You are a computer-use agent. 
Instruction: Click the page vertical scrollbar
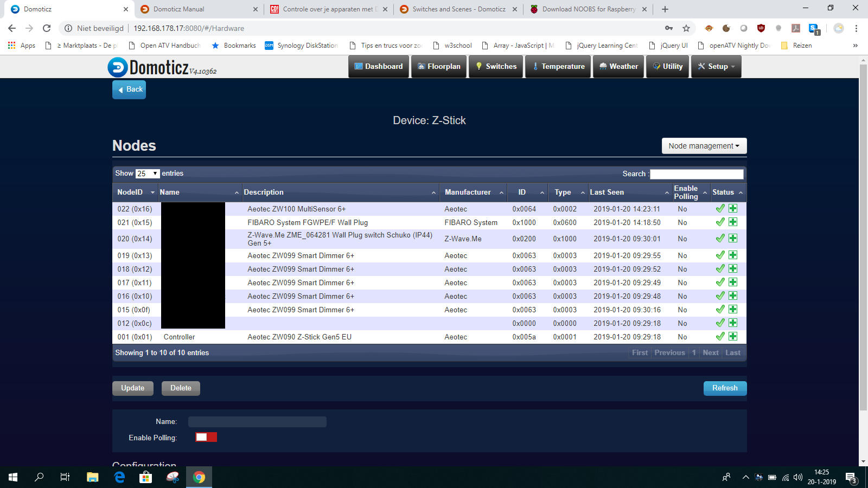[x=863, y=239]
